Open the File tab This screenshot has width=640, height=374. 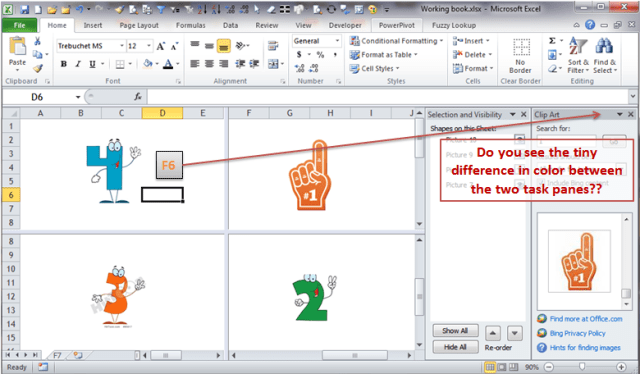click(20, 25)
